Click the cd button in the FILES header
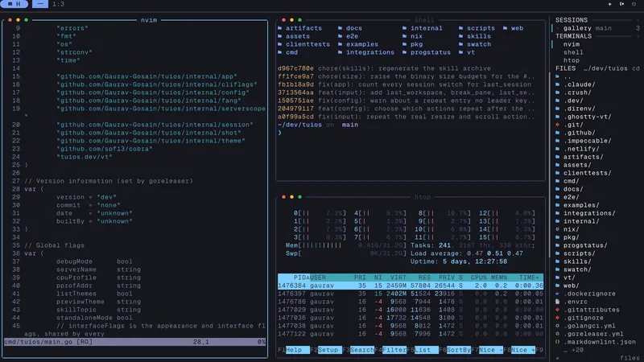 [x=635, y=68]
